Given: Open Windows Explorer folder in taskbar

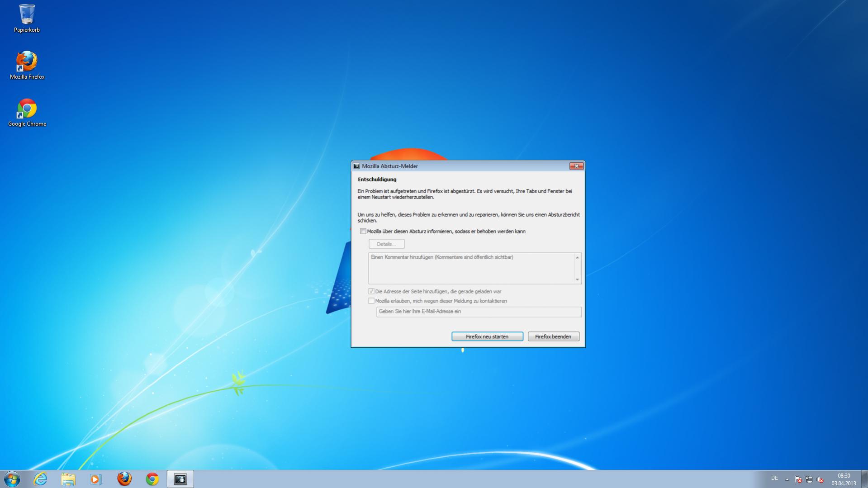Looking at the screenshot, I should point(68,479).
